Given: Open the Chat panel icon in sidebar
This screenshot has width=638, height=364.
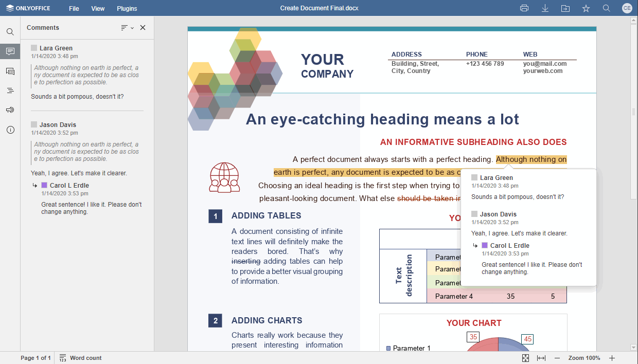Looking at the screenshot, I should pos(10,71).
